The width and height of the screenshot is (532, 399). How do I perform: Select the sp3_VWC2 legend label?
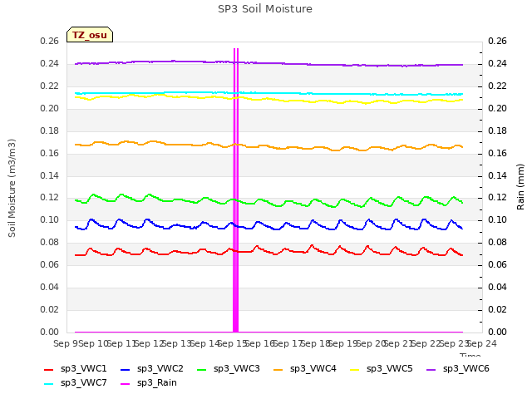[160, 368]
